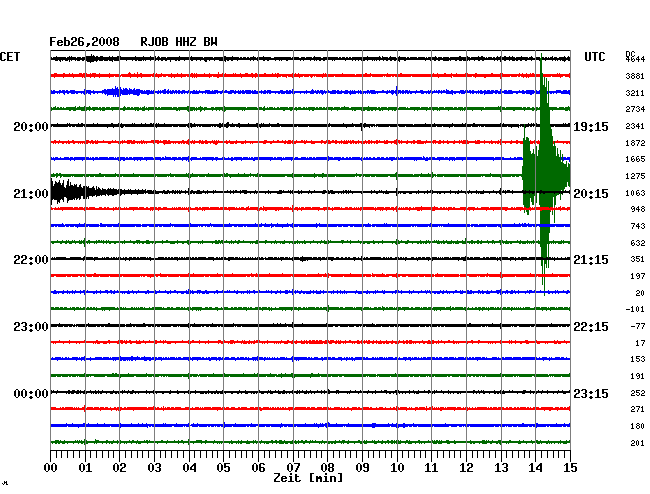
Task: Click minute axis label 05
Action: (223, 467)
